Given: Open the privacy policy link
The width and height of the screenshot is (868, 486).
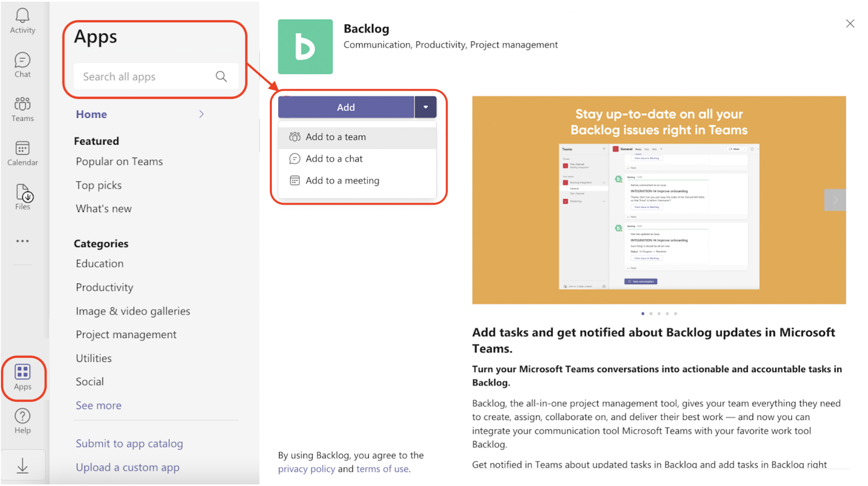Looking at the screenshot, I should coord(306,469).
